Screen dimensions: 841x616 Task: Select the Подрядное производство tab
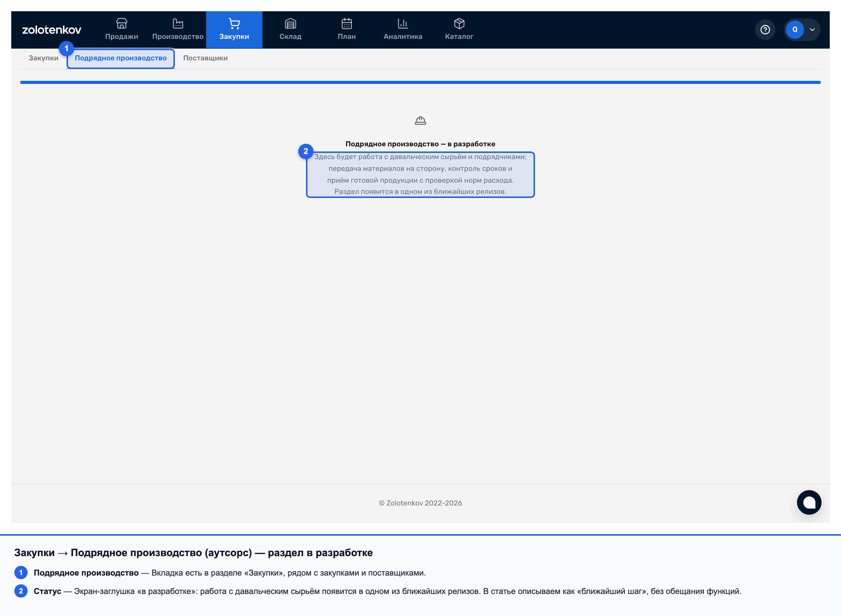pos(121,58)
